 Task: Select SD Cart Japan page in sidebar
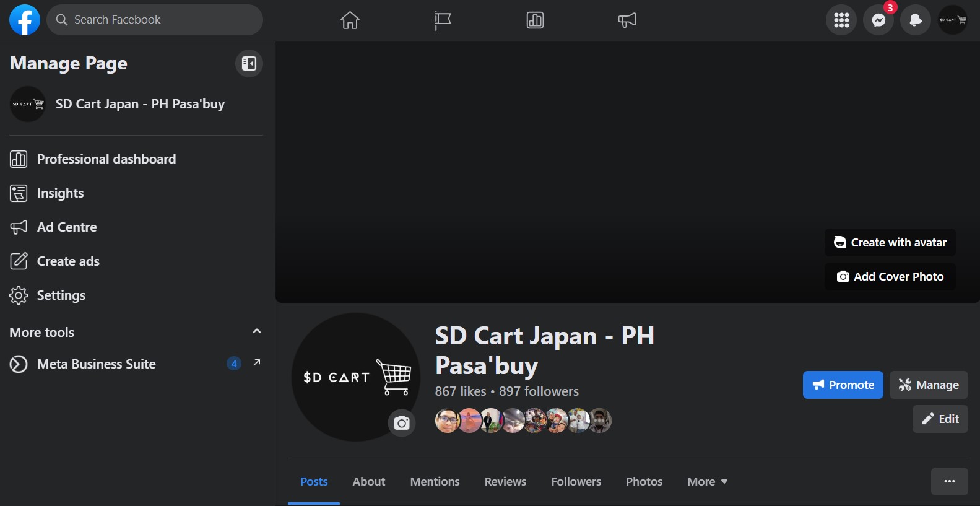click(136, 104)
